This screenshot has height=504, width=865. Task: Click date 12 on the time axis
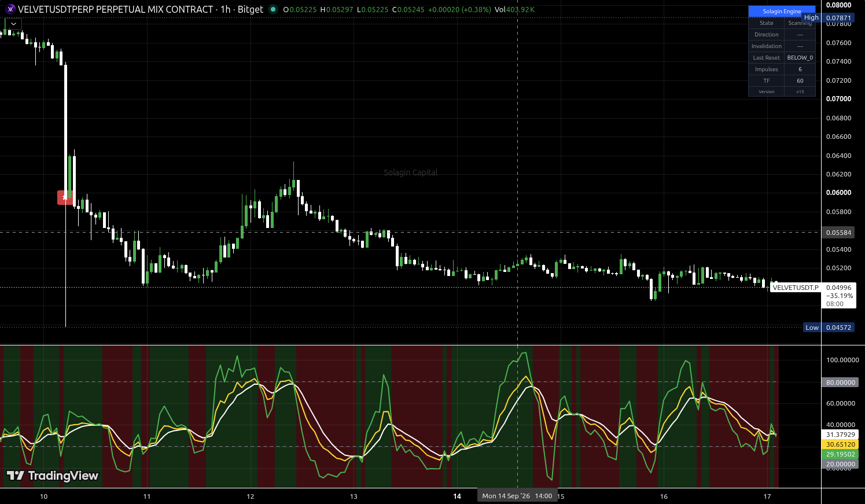tap(251, 496)
